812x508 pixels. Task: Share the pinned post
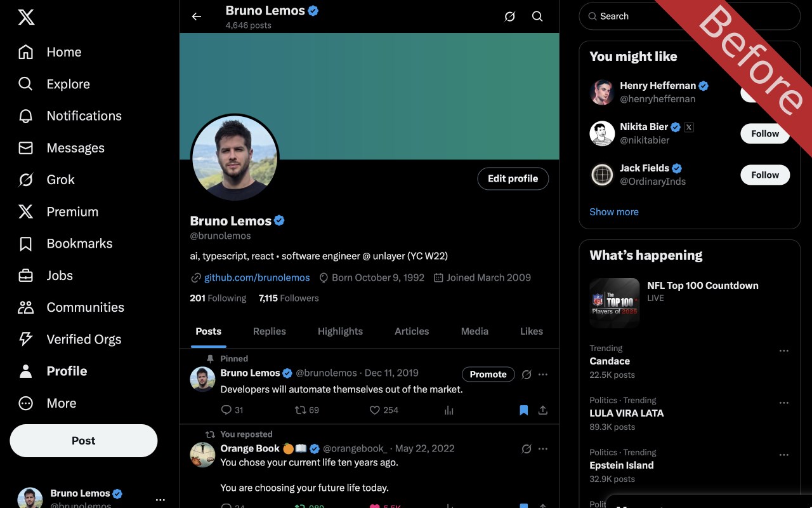(x=543, y=410)
